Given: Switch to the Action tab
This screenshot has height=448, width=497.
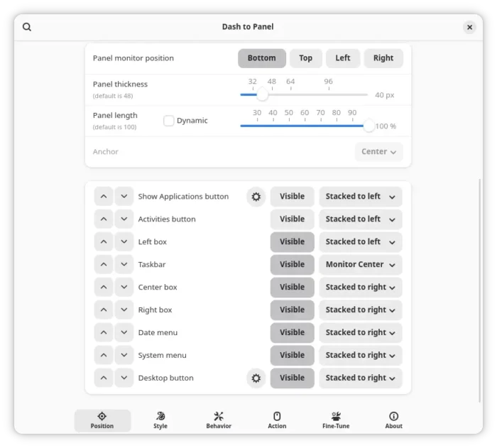Looking at the screenshot, I should 277,420.
